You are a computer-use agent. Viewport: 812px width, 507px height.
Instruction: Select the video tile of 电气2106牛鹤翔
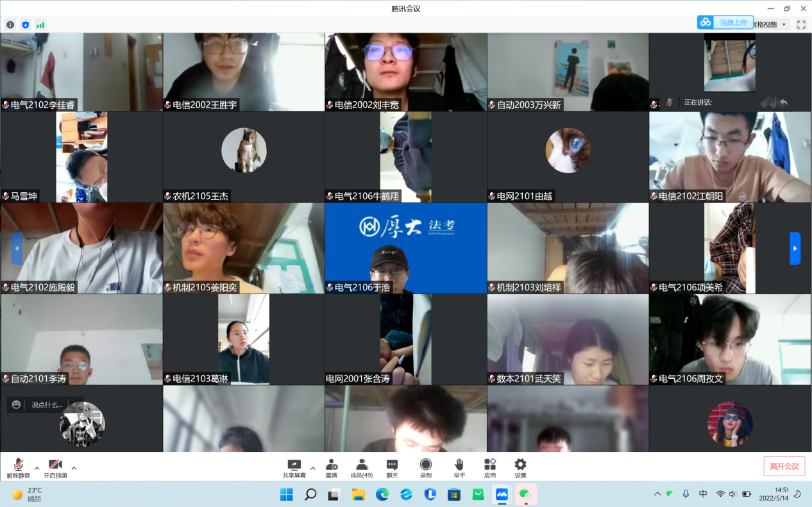coord(406,157)
